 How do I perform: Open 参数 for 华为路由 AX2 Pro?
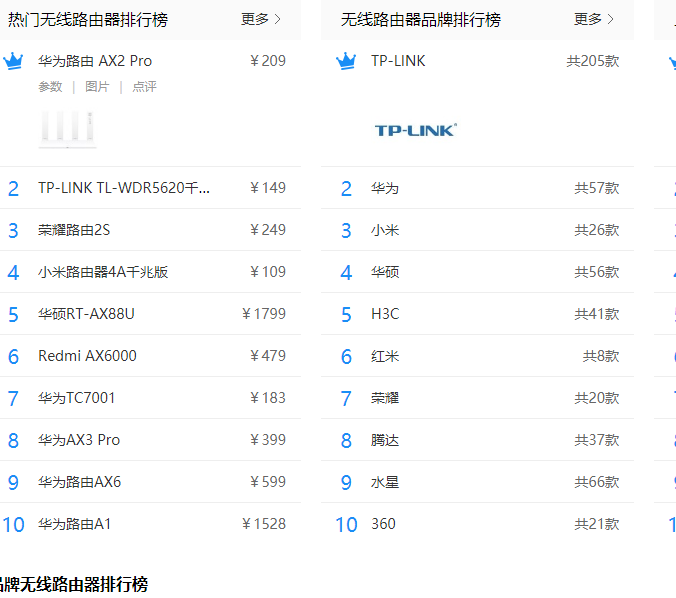pos(50,87)
